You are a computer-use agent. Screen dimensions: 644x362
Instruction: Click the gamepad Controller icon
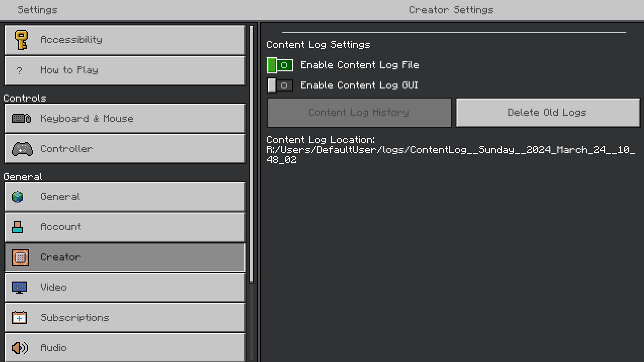click(x=22, y=149)
